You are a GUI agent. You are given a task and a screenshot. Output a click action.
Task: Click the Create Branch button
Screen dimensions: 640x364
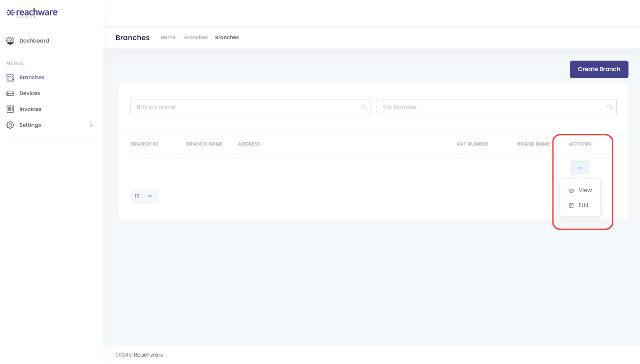point(599,69)
